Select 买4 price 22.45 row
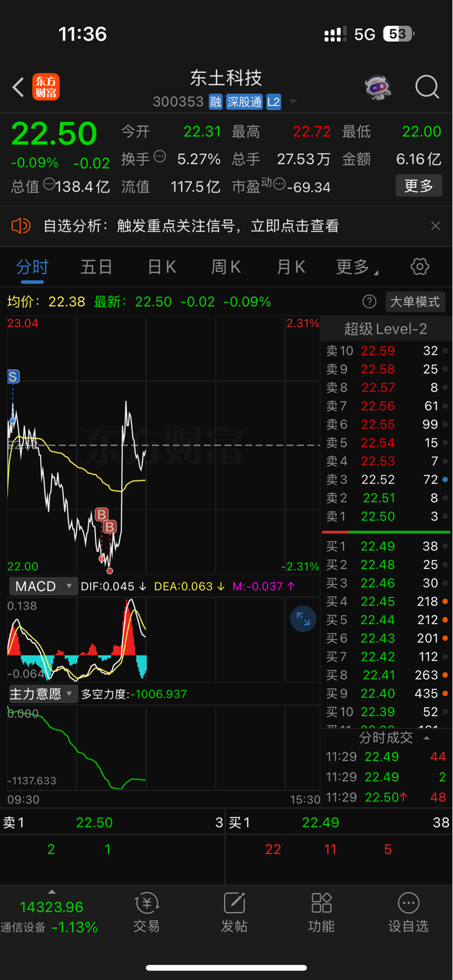The image size is (453, 980). coord(386,602)
